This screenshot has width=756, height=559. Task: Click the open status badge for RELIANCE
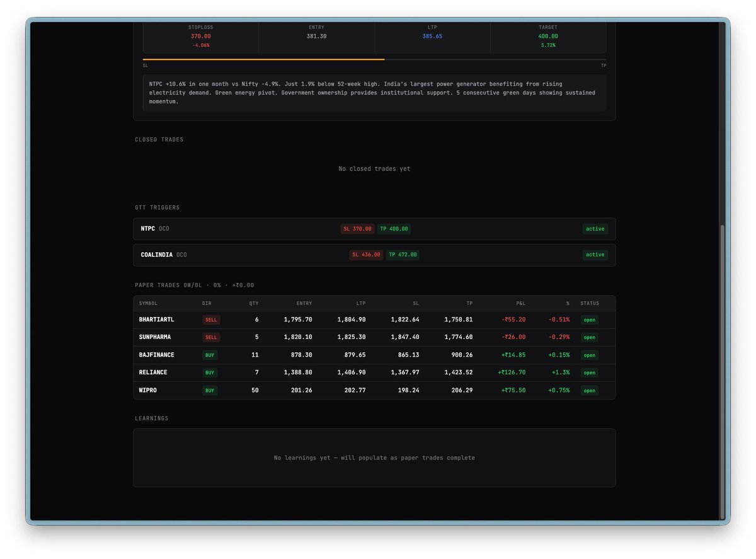[x=589, y=372]
